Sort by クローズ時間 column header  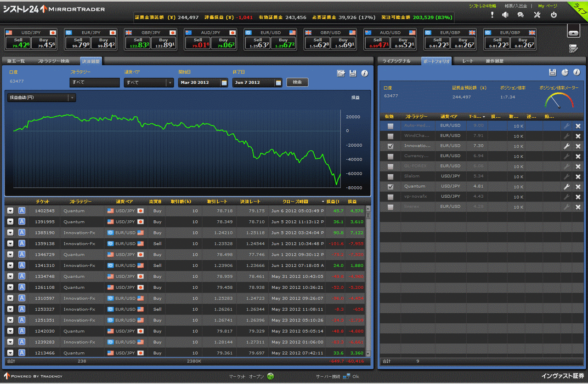pyautogui.click(x=295, y=201)
